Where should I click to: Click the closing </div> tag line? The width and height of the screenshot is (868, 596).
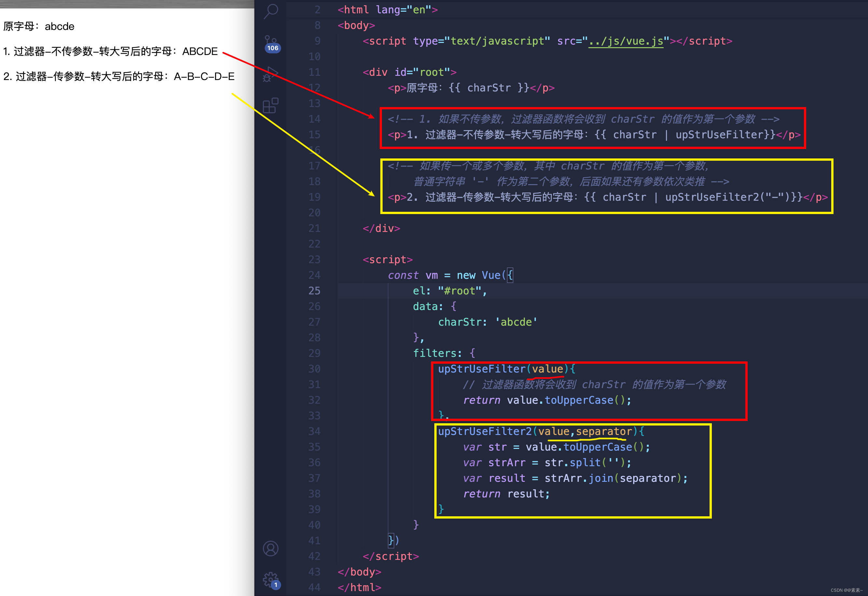[381, 228]
